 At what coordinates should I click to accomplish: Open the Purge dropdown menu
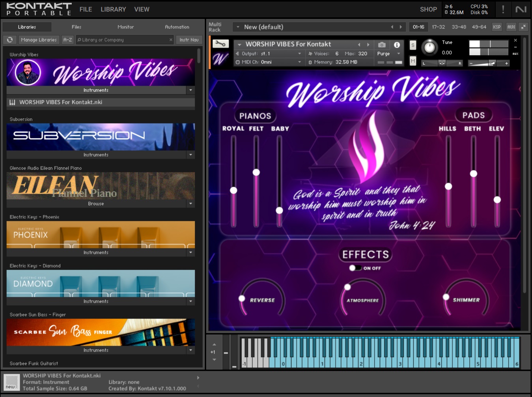coord(399,54)
